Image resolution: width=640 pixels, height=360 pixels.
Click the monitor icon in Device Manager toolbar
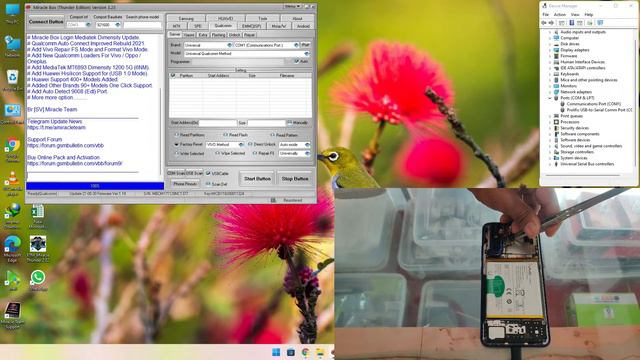point(600,23)
